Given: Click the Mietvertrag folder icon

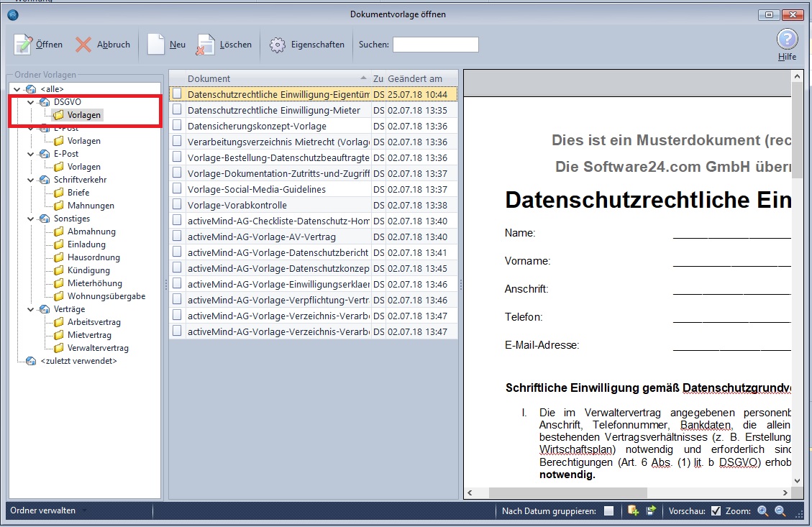Looking at the screenshot, I should click(59, 335).
